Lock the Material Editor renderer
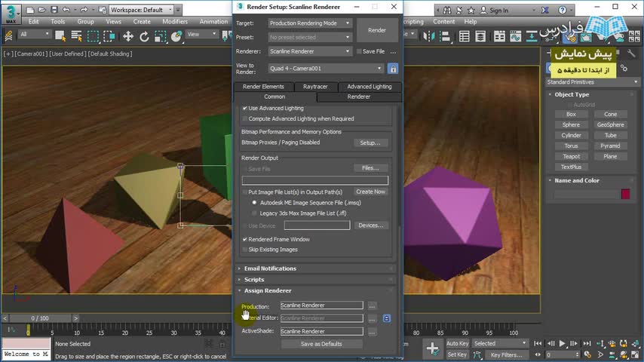The height and width of the screenshot is (362, 644). [387, 318]
